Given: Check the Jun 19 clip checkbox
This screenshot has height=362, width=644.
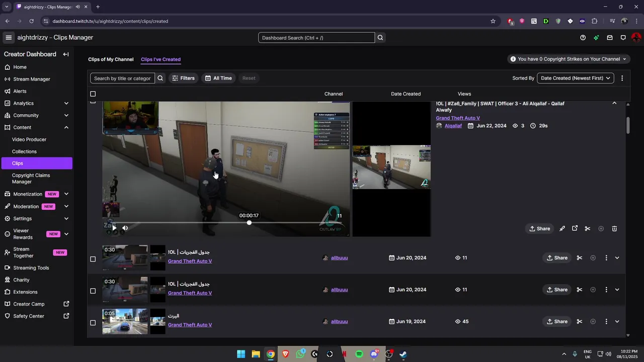Looking at the screenshot, I should pyautogui.click(x=93, y=323).
